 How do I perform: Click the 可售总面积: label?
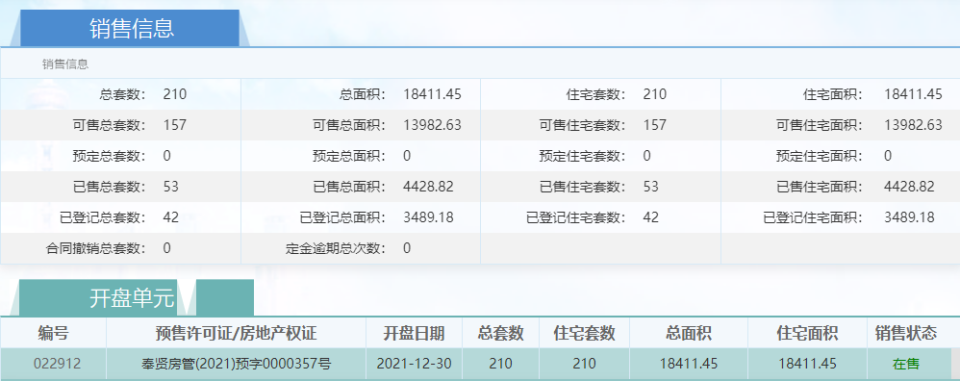pos(349,126)
